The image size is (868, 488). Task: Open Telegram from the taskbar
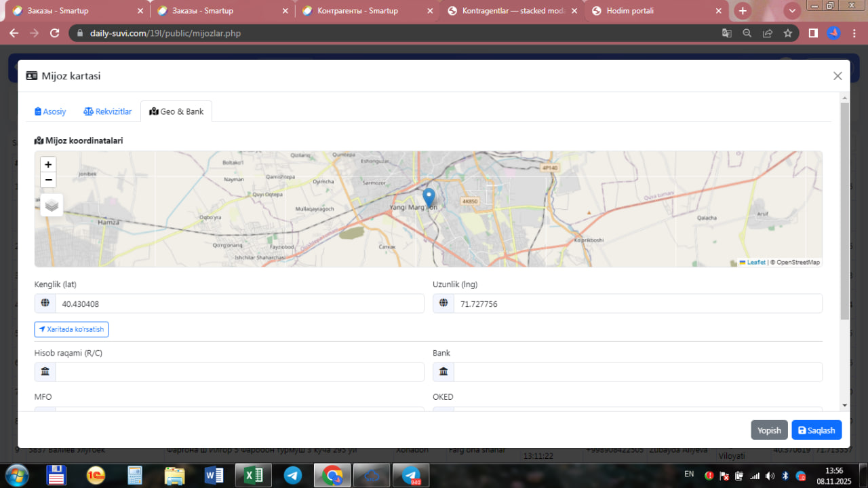tap(293, 475)
